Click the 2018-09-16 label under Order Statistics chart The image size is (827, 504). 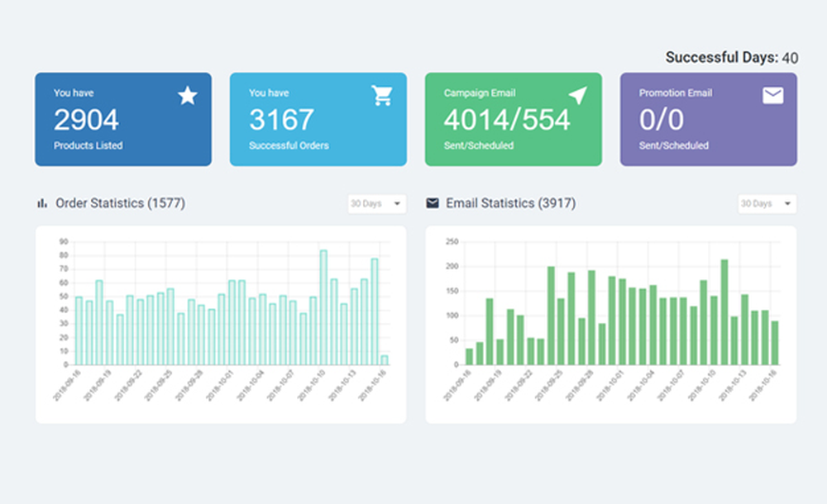coord(66,385)
